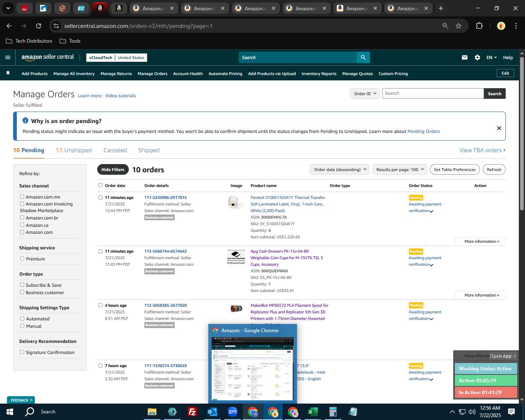
Task: Check order 111-5245096-0317815 checkbox
Action: [100, 197]
